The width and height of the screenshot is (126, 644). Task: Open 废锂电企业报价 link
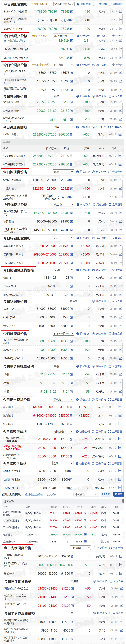pos(34,494)
